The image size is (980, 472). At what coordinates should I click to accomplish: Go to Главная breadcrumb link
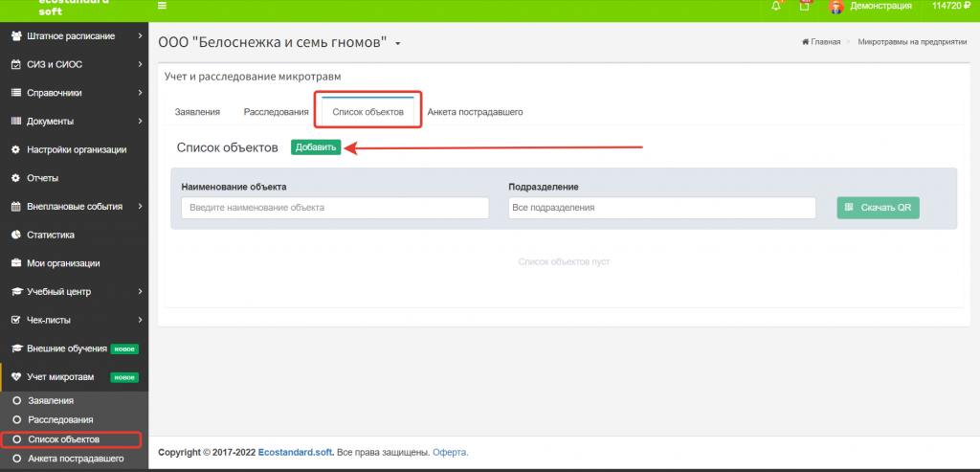826,42
